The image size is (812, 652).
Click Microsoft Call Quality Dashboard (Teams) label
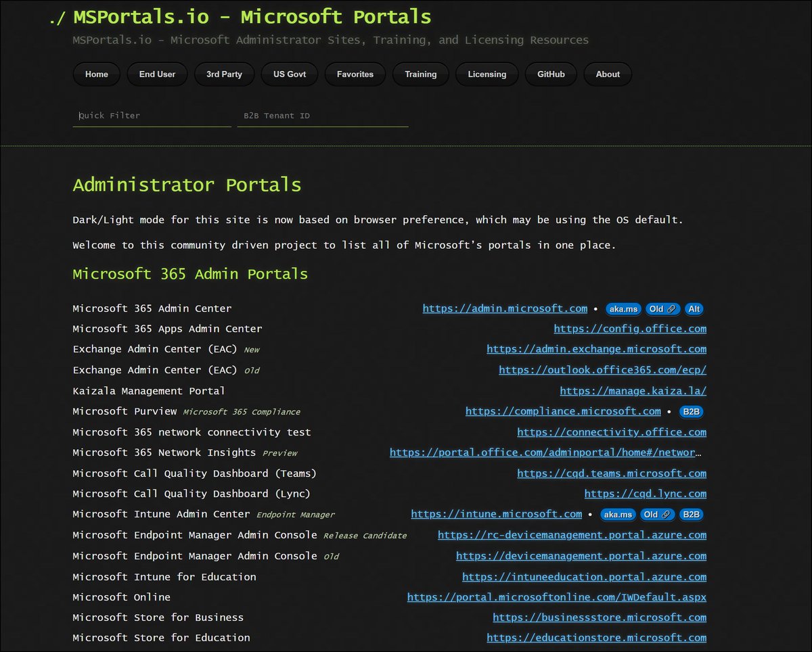pyautogui.click(x=194, y=473)
